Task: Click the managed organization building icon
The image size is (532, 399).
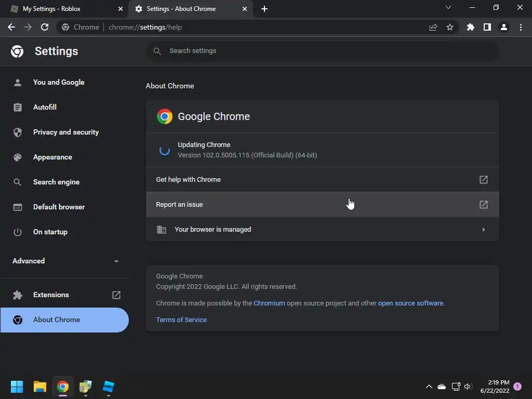Action: coord(162,229)
